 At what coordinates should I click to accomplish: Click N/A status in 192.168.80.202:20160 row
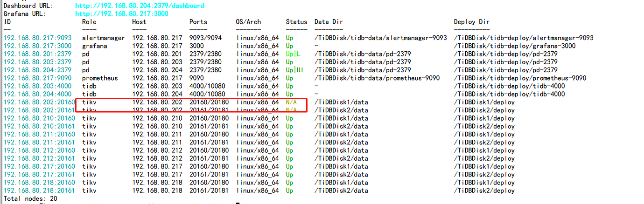[291, 102]
